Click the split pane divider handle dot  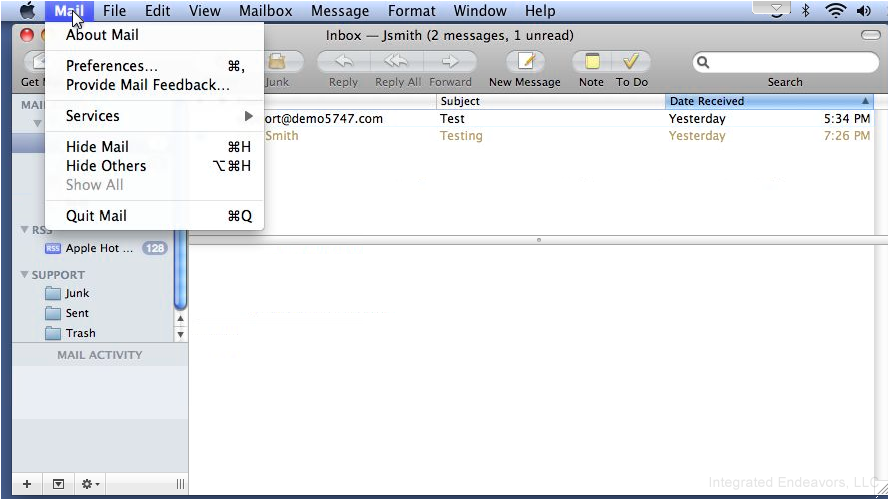pyautogui.click(x=539, y=240)
